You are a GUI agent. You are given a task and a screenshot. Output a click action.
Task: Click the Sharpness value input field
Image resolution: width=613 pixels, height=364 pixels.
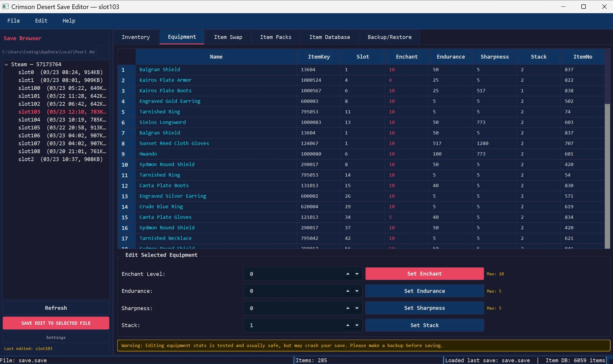coord(293,308)
